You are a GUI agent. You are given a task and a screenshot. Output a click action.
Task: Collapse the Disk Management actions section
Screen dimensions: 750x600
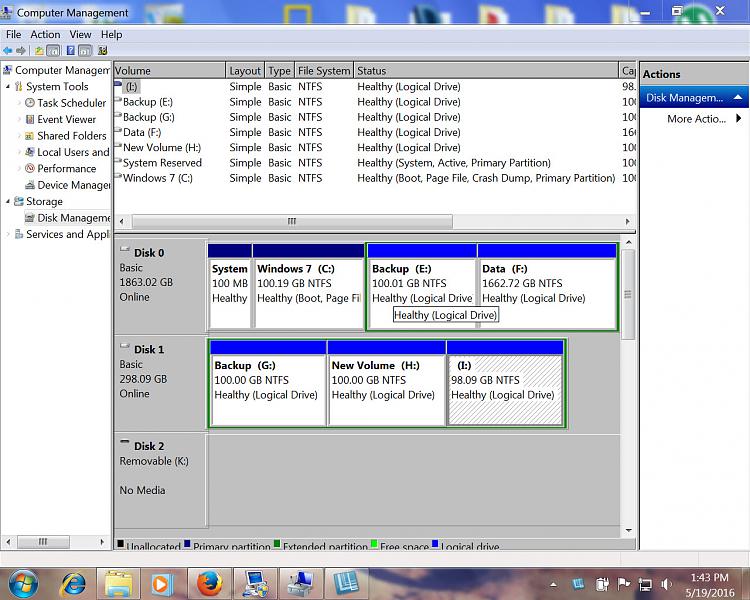coord(738,98)
